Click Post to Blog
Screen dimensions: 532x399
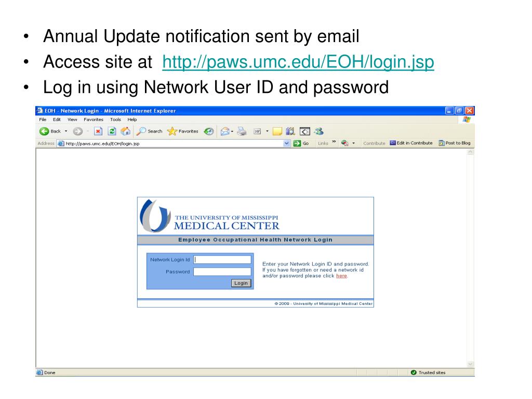pyautogui.click(x=454, y=143)
